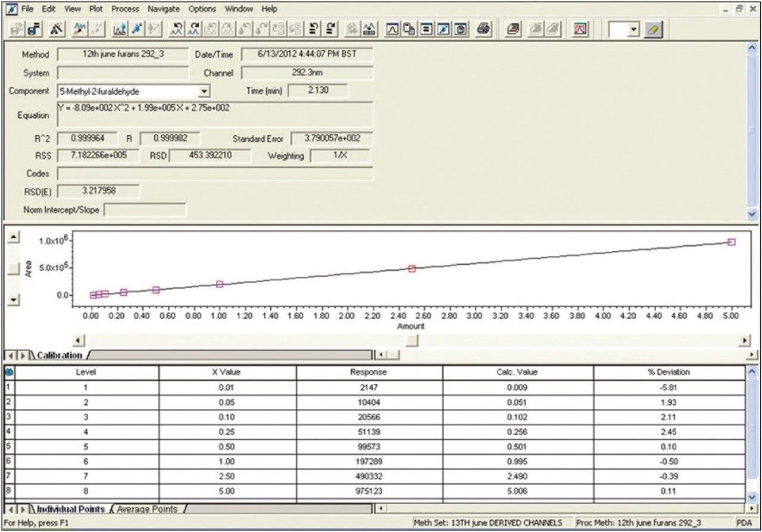Click the blue lightning integration icon
The height and width of the screenshot is (532, 762).
(x=136, y=27)
